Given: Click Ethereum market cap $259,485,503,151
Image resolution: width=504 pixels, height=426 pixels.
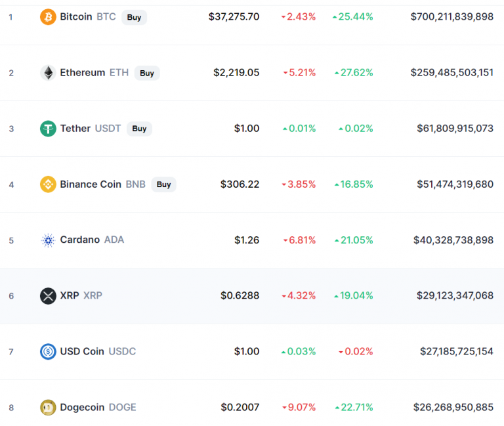Looking at the screenshot, I should 451,73.
